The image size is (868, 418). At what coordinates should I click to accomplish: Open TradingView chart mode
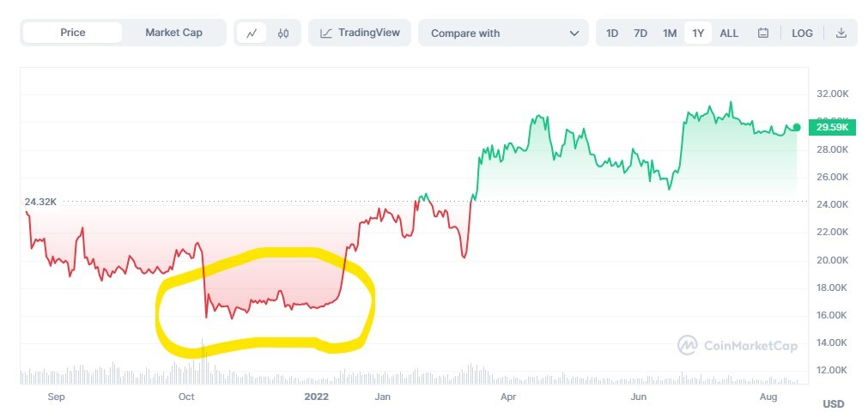(360, 33)
